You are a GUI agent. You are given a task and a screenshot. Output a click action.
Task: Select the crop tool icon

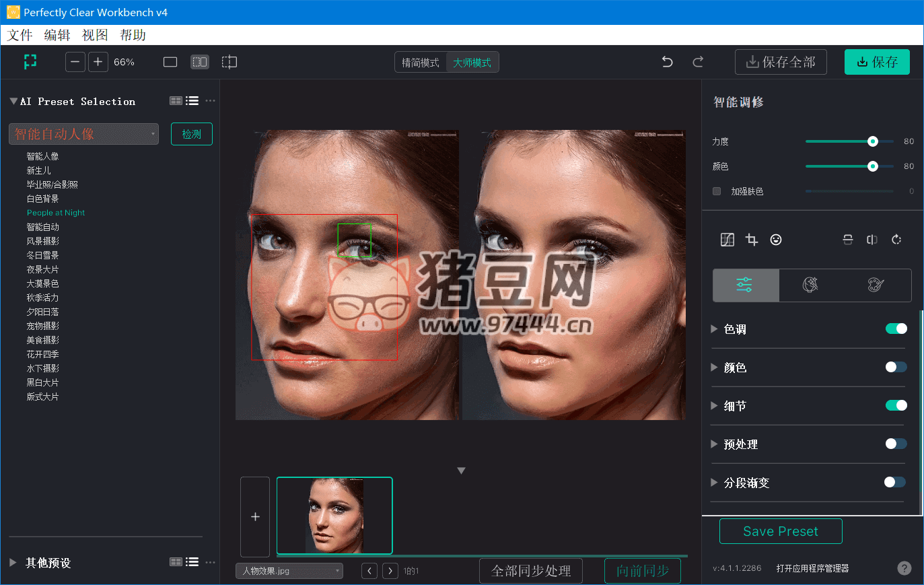pyautogui.click(x=752, y=240)
